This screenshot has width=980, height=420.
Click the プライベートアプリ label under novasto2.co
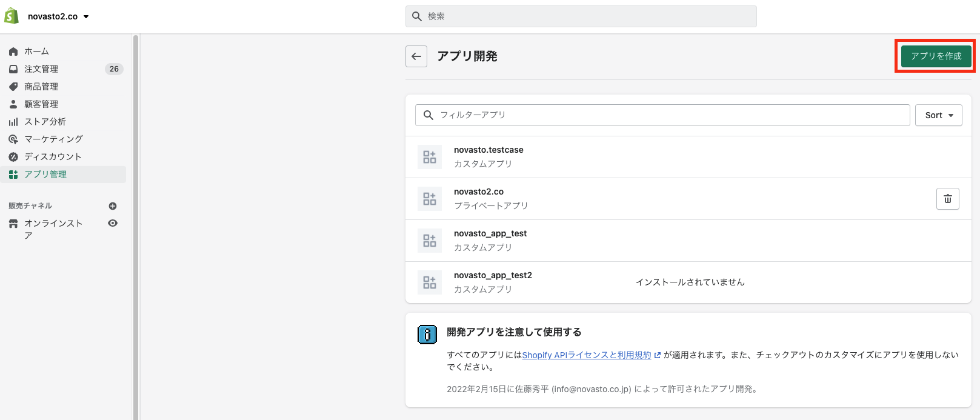pyautogui.click(x=491, y=206)
